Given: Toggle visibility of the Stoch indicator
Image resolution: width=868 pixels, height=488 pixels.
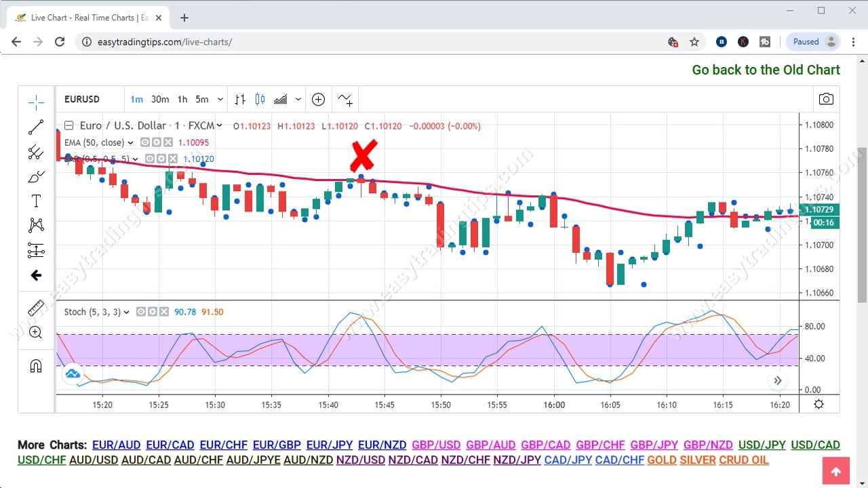Looking at the screenshot, I should pyautogui.click(x=141, y=312).
